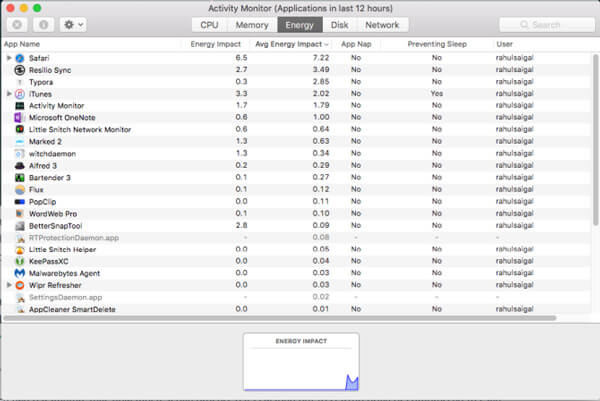Screen dimensions: 600x401
Task: Click the Little Snitch Helper icon
Action: coord(20,250)
